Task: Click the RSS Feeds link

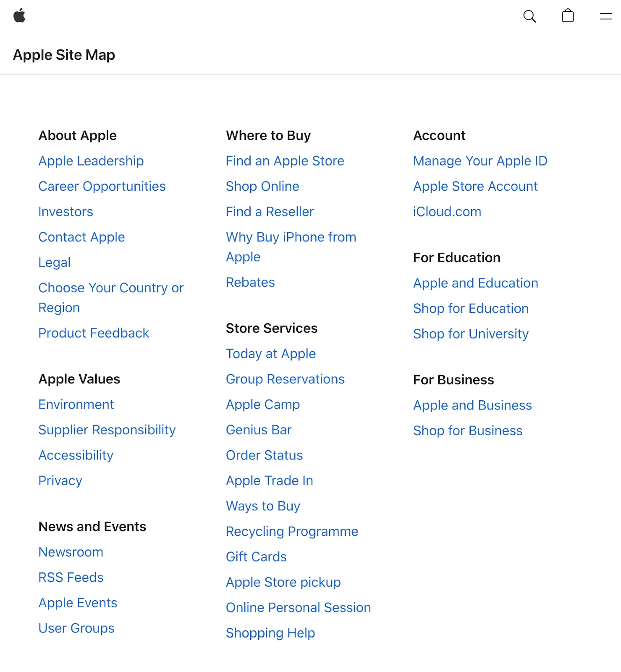Action: click(x=71, y=577)
